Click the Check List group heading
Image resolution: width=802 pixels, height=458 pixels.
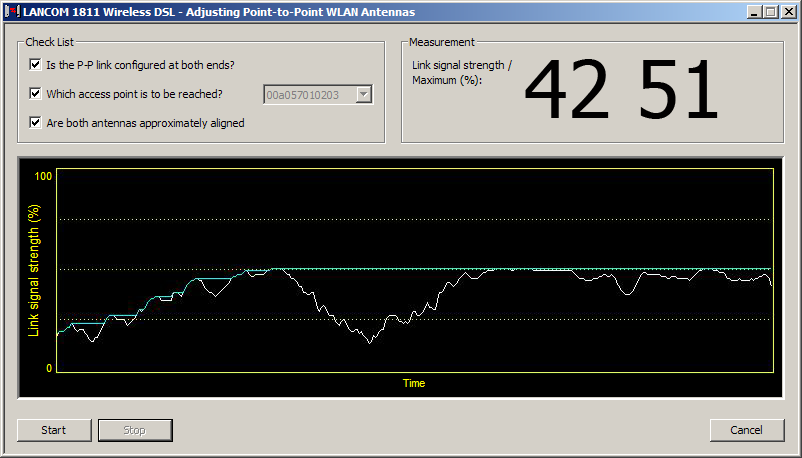pyautogui.click(x=49, y=42)
